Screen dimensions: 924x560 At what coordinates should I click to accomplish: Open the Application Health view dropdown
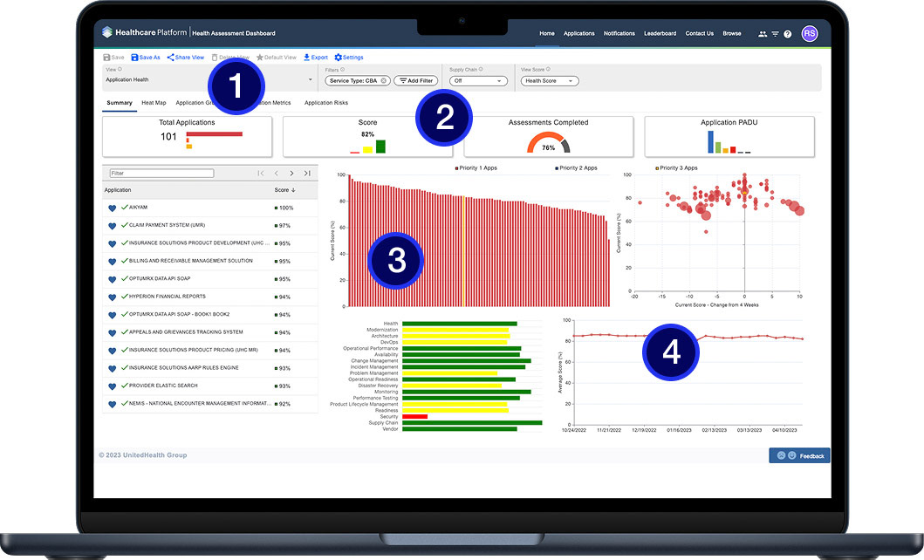pos(209,79)
